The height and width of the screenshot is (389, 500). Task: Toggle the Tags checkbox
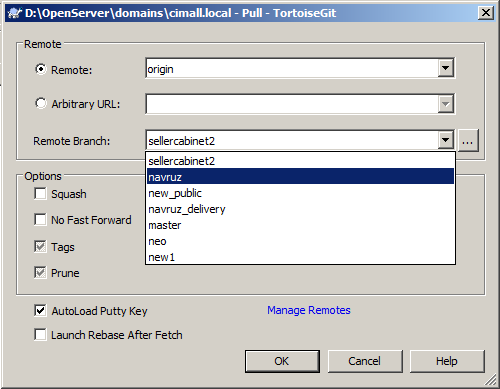pos(40,247)
